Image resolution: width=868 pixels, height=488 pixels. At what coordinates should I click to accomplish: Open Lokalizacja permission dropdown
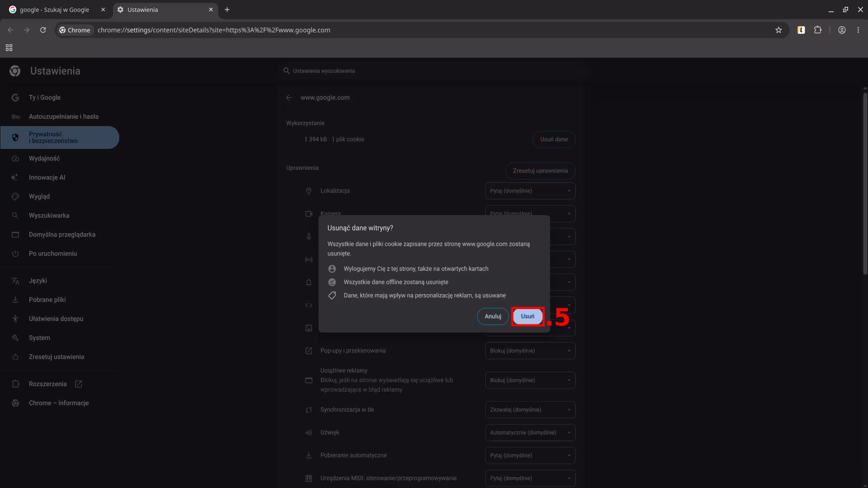click(x=530, y=191)
